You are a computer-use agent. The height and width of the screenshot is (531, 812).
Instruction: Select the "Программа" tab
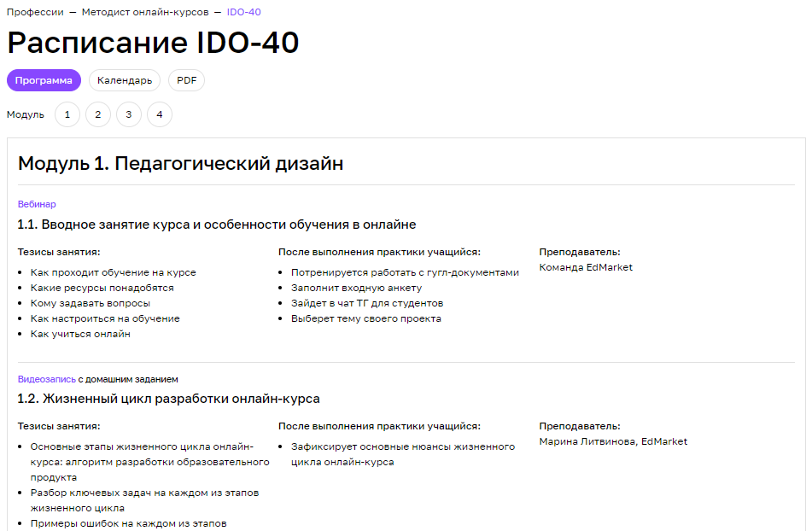pyautogui.click(x=44, y=79)
